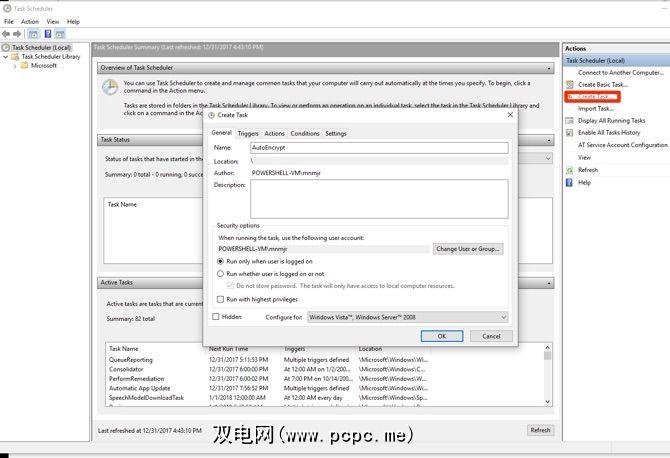Image resolution: width=670 pixels, height=458 pixels.
Task: Select Run whether user is logged on or not
Action: click(x=220, y=273)
